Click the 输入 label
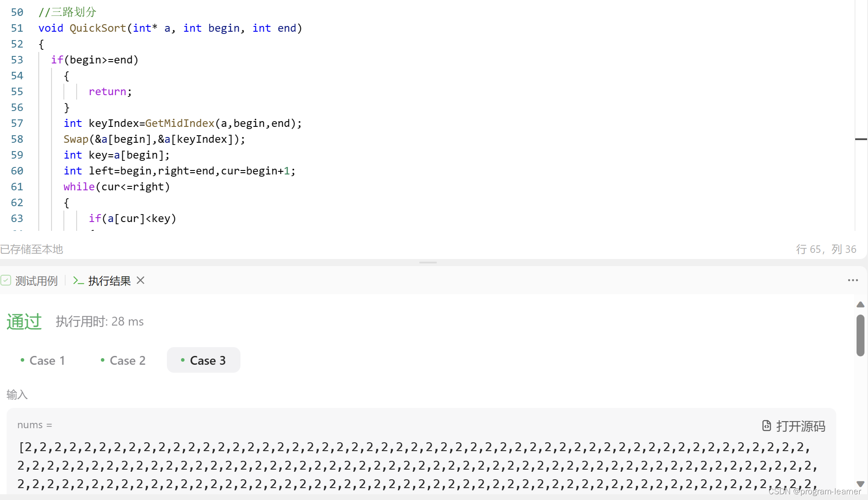This screenshot has height=500, width=868. tap(17, 394)
